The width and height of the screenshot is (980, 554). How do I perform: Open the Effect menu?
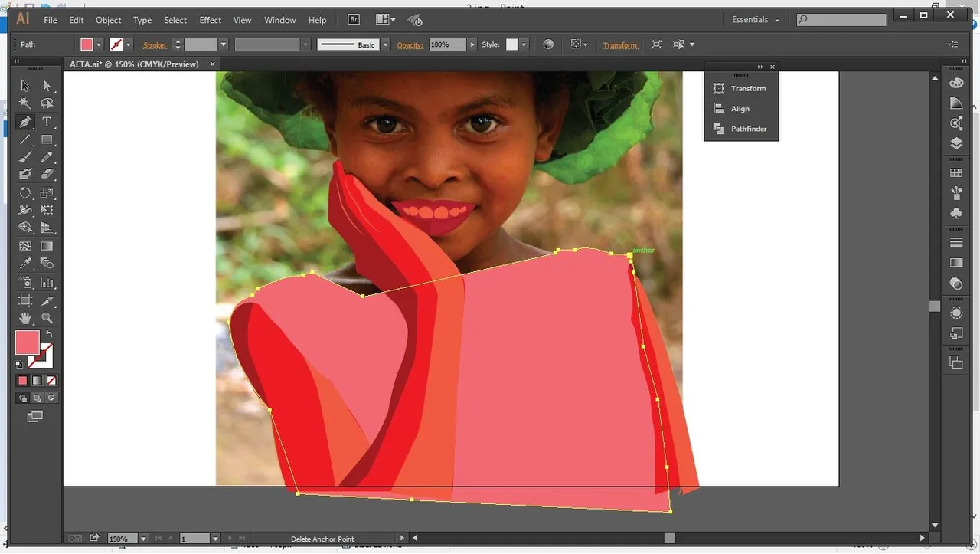click(x=211, y=20)
